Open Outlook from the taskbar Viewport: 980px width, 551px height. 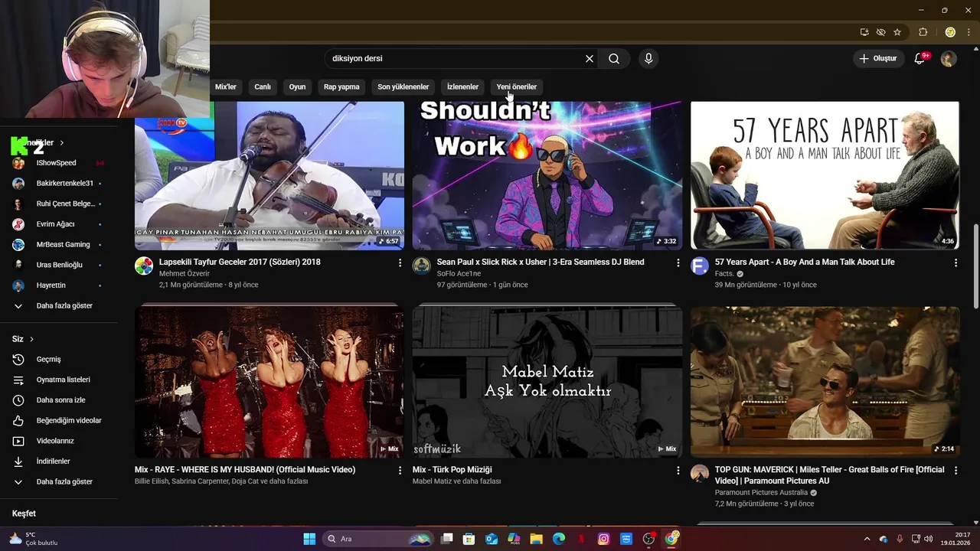pos(492,539)
